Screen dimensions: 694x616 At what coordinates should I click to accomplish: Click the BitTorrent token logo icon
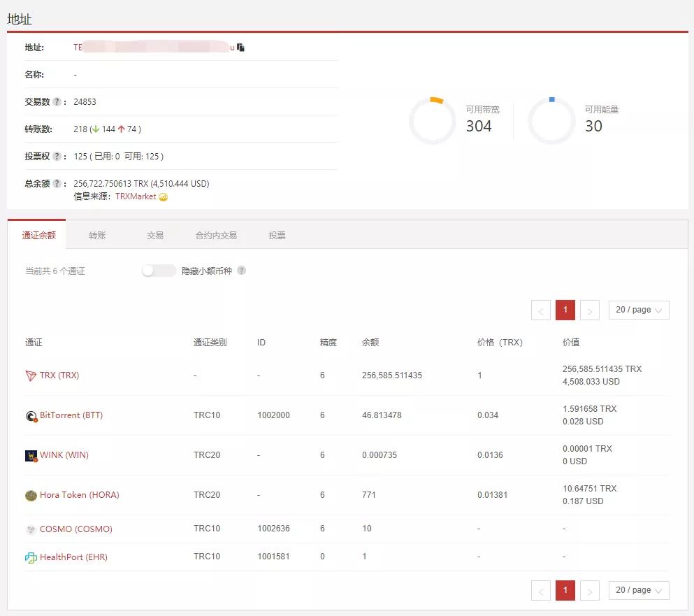click(x=31, y=416)
